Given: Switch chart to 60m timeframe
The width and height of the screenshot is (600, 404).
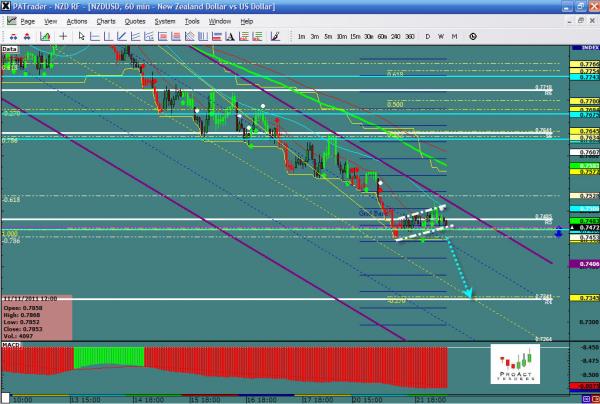Looking at the screenshot, I should 383,36.
